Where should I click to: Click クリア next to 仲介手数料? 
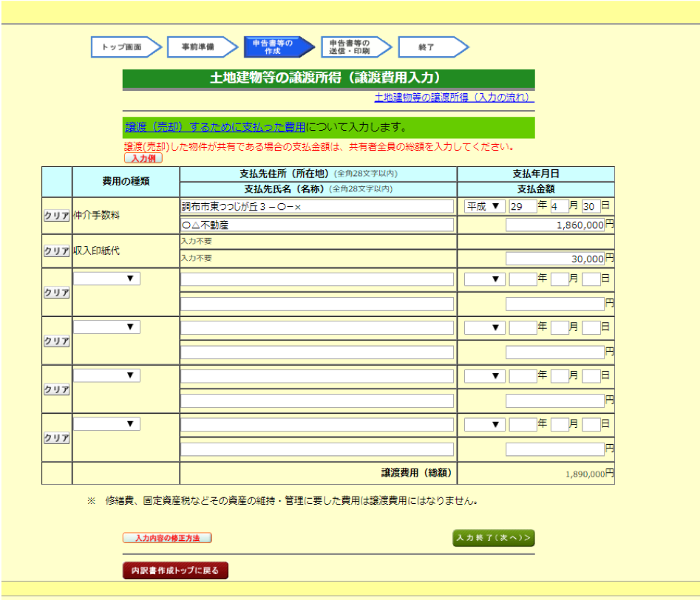point(55,215)
